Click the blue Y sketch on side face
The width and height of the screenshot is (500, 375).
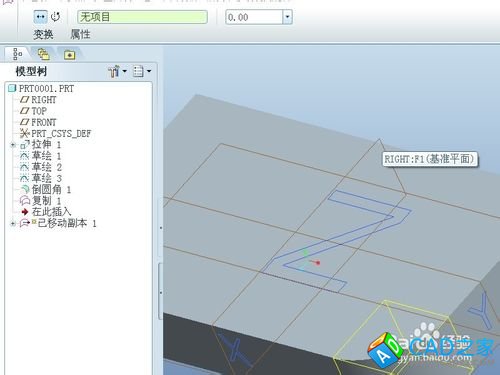(481, 311)
